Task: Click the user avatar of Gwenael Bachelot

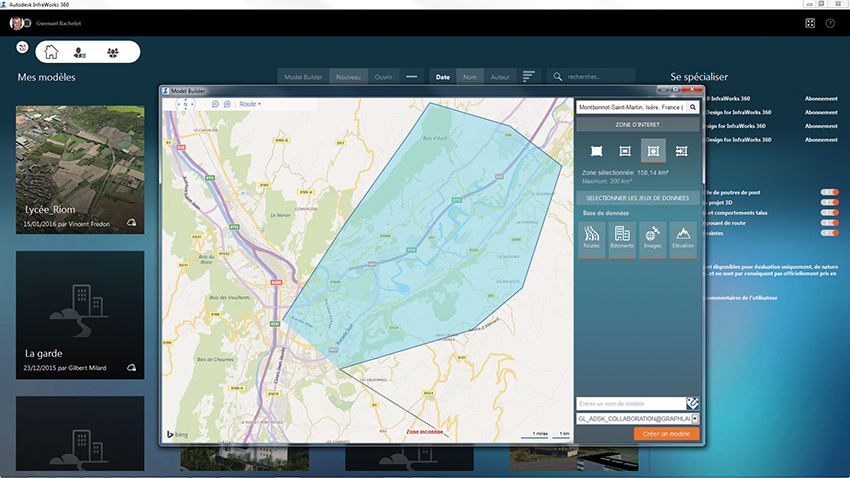Action: tap(17, 23)
